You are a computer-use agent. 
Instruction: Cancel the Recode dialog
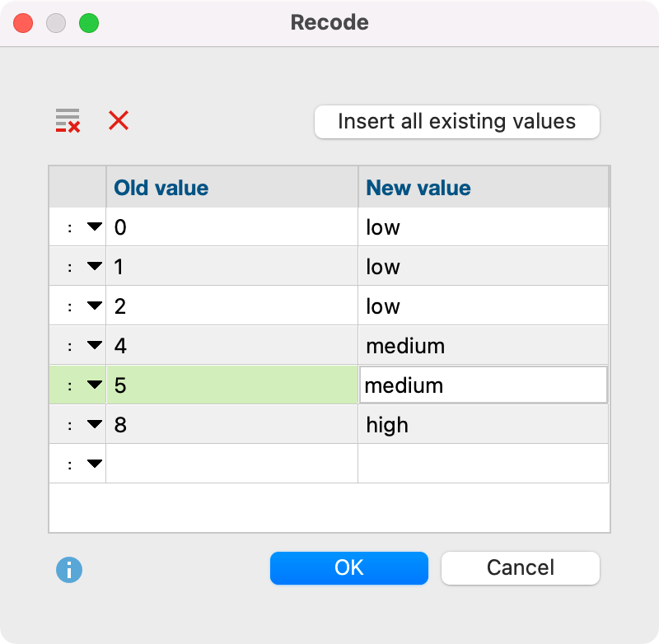click(521, 568)
